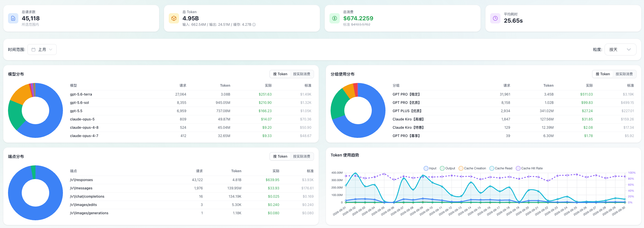Click the info icon beside cache 4.27B

(x=254, y=25)
